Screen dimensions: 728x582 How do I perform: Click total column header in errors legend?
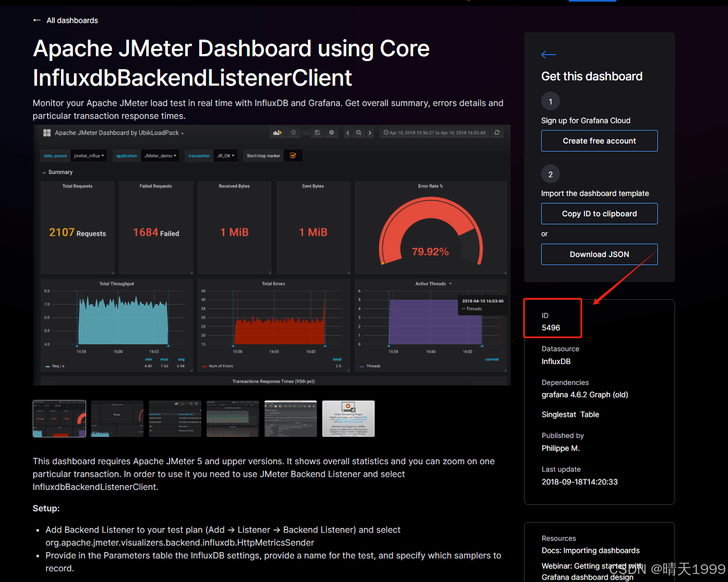[337, 359]
